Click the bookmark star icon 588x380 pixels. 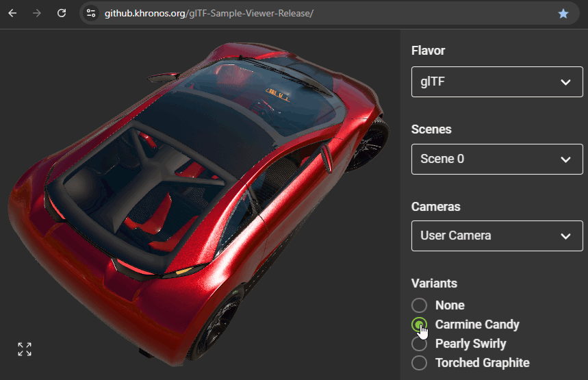563,14
